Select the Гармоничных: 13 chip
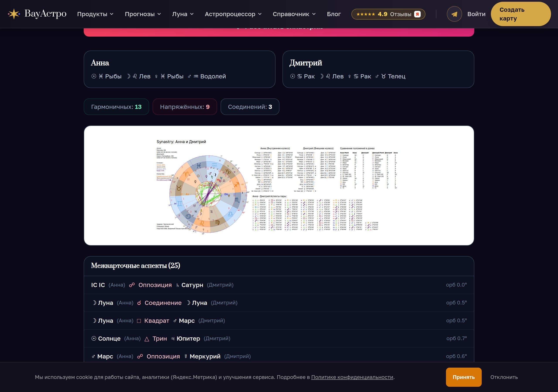 click(x=116, y=107)
